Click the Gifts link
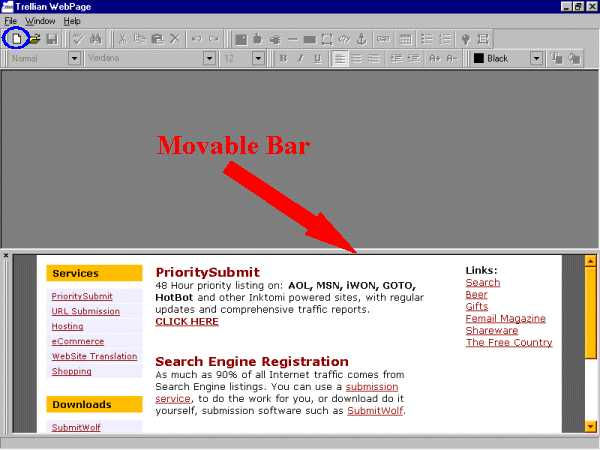The image size is (600, 450). click(x=477, y=307)
